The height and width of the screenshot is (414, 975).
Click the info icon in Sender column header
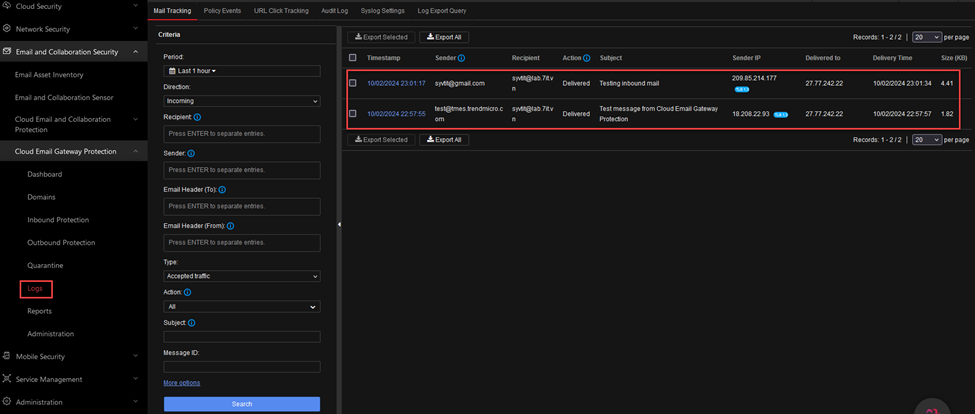click(461, 58)
